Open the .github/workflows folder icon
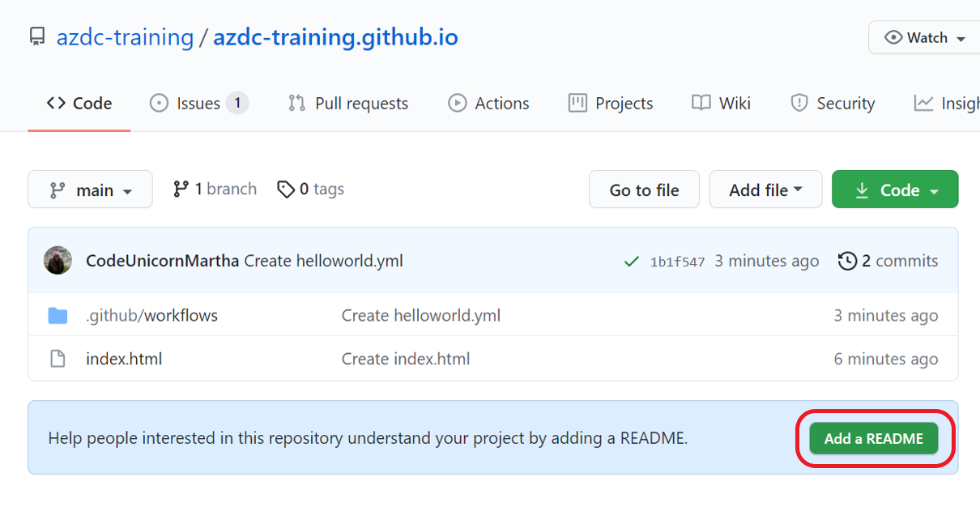 point(58,315)
